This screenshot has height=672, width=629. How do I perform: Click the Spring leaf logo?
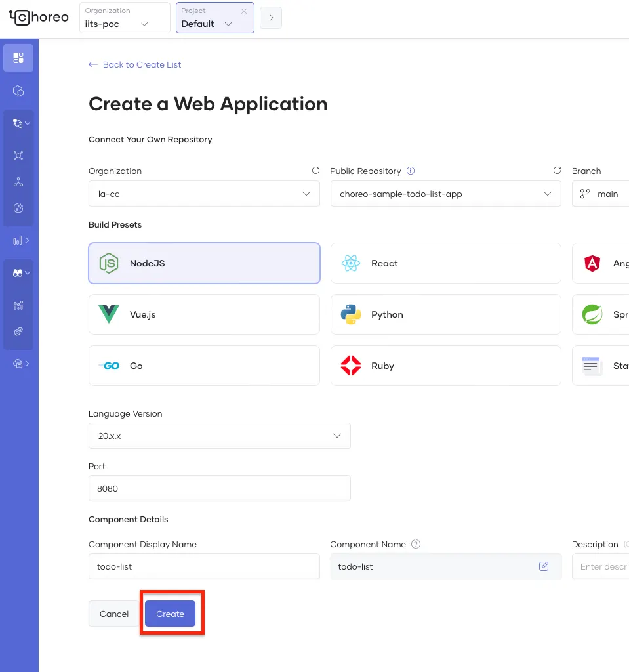pos(592,314)
